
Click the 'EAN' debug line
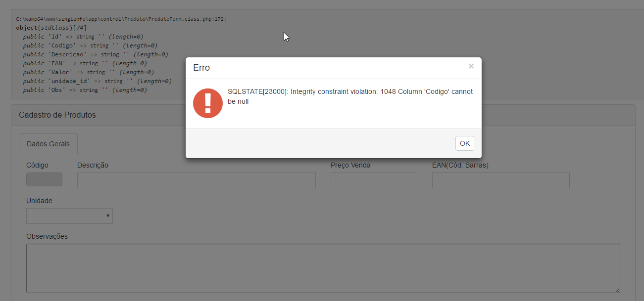coord(85,63)
